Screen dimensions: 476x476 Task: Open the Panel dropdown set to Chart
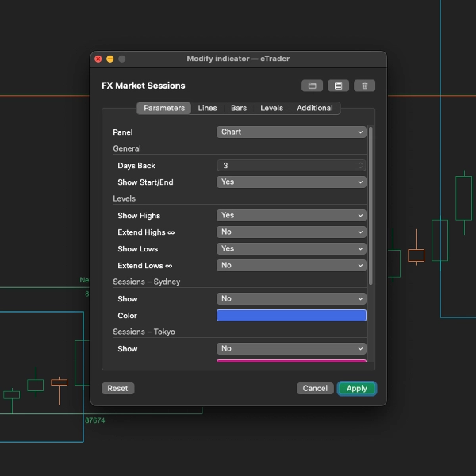291,132
